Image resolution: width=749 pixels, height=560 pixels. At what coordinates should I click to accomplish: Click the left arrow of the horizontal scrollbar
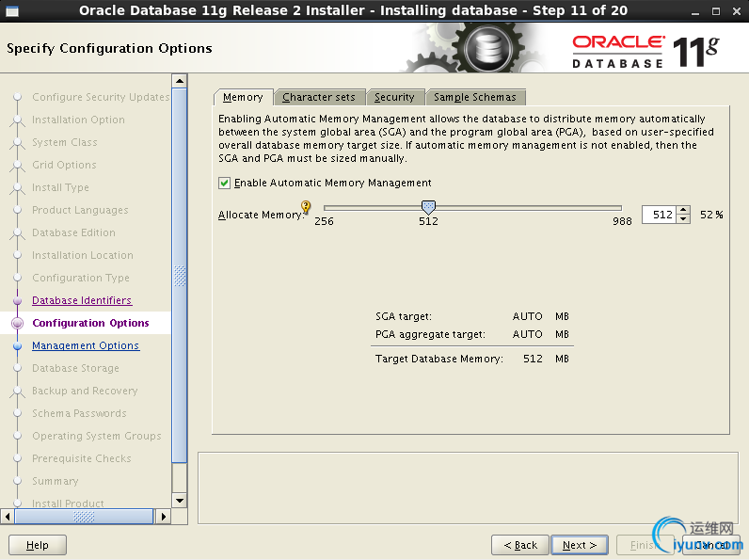pos(8,517)
